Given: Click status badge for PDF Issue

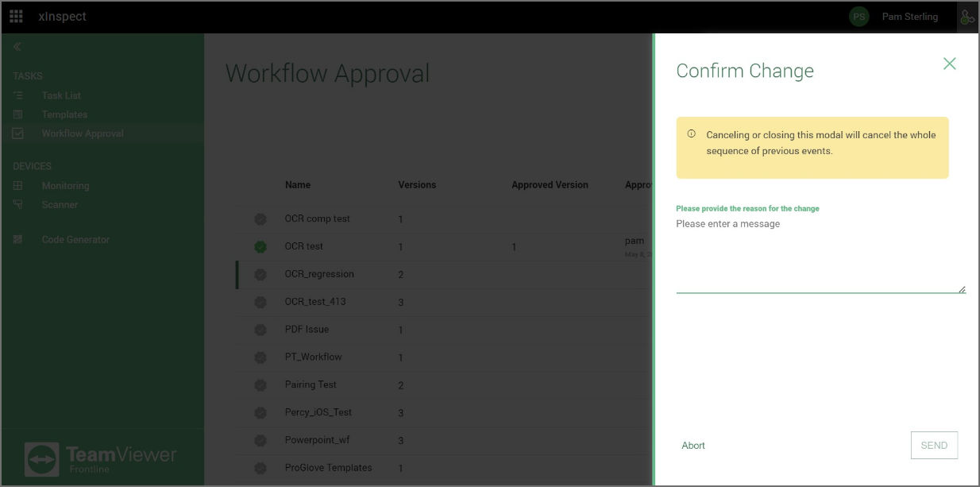Looking at the screenshot, I should (x=260, y=330).
